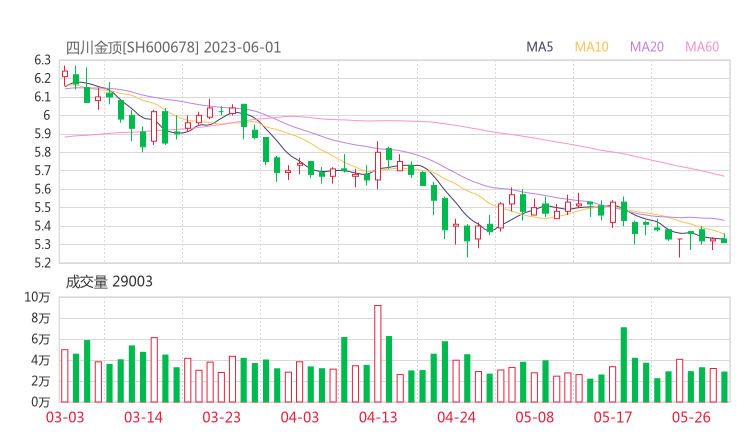Click the last green volume bar on the right

(x=724, y=387)
